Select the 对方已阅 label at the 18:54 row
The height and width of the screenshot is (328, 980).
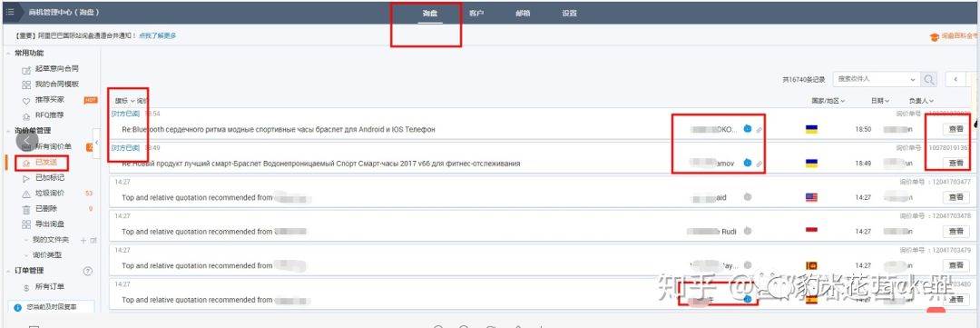(x=125, y=114)
